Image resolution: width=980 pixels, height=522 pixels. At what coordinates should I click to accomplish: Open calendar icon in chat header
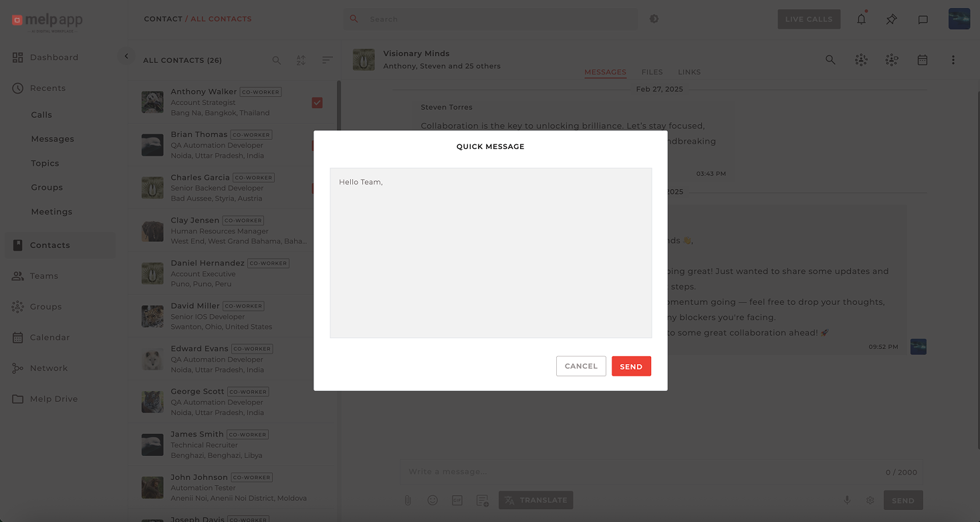click(x=922, y=60)
